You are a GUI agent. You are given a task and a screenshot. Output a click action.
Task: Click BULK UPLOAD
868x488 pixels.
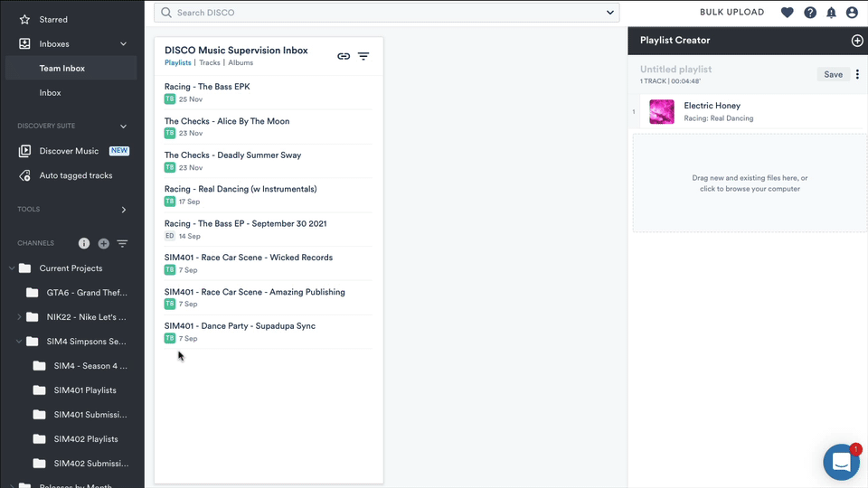[731, 12]
